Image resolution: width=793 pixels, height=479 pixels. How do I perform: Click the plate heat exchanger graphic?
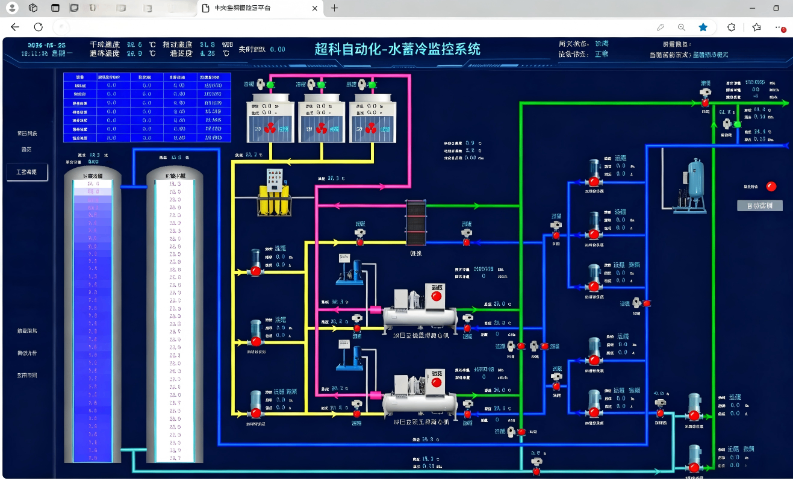click(416, 223)
